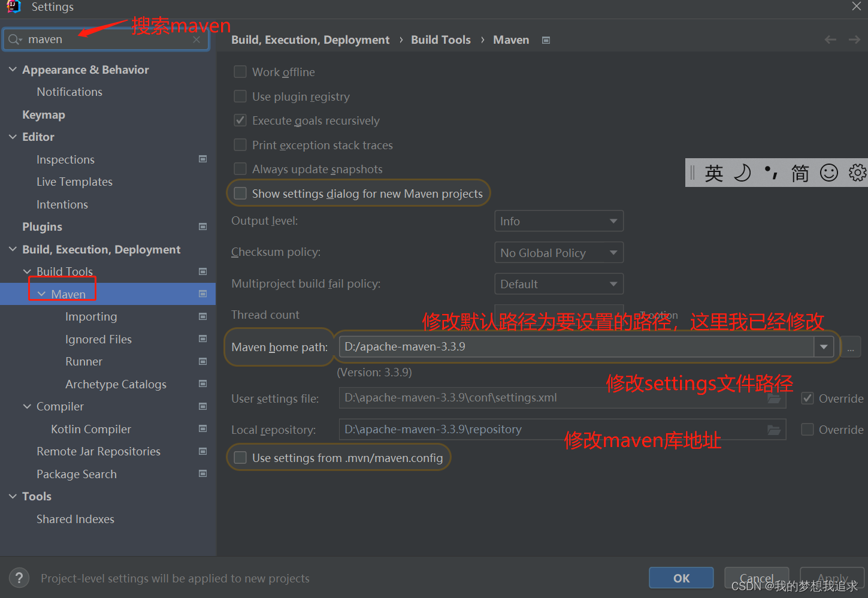868x598 pixels.
Task: Collapse Build, Execution, Deployment section
Action: point(13,249)
